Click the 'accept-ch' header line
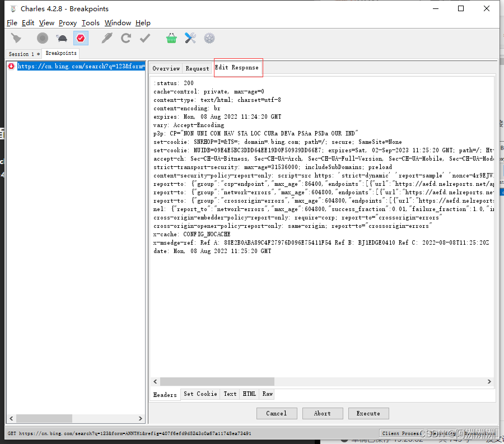 (x=323, y=158)
